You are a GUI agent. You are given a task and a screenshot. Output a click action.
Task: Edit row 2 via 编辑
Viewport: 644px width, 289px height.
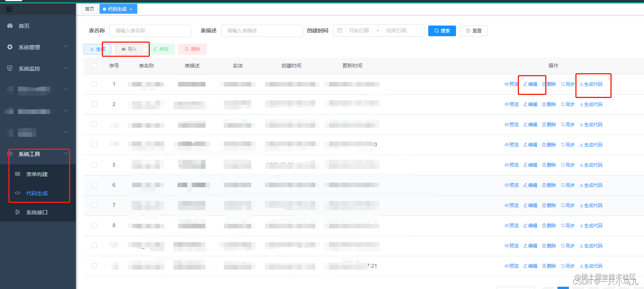pos(530,104)
